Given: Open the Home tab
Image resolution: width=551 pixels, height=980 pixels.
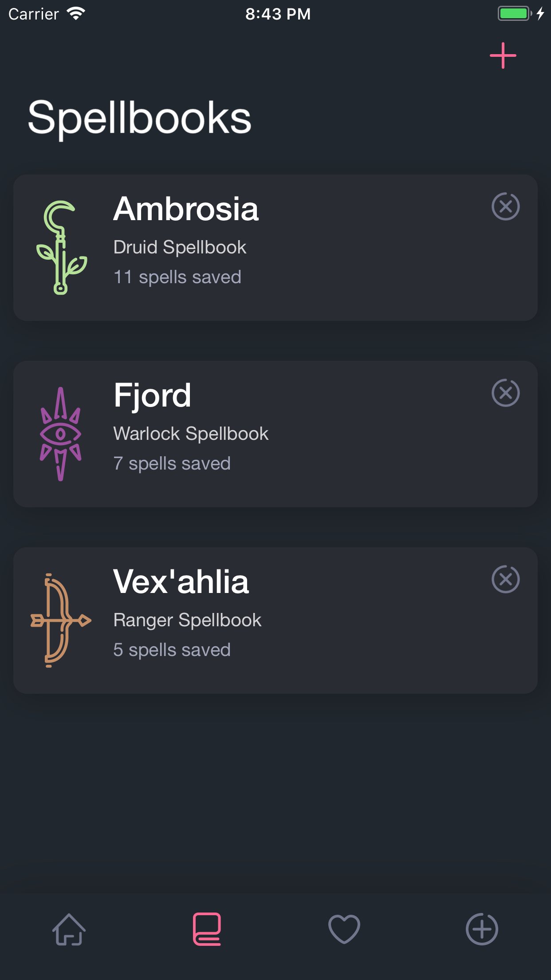Looking at the screenshot, I should point(69,929).
